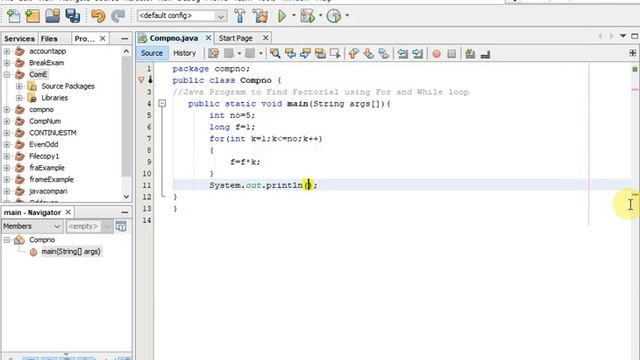Expand the Libraries folder

click(x=19, y=98)
